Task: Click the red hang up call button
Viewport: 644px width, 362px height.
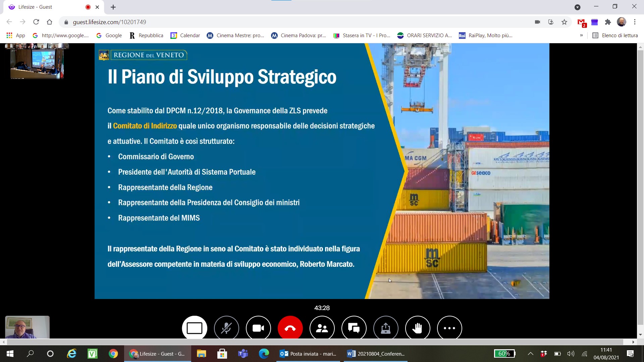Action: (290, 328)
